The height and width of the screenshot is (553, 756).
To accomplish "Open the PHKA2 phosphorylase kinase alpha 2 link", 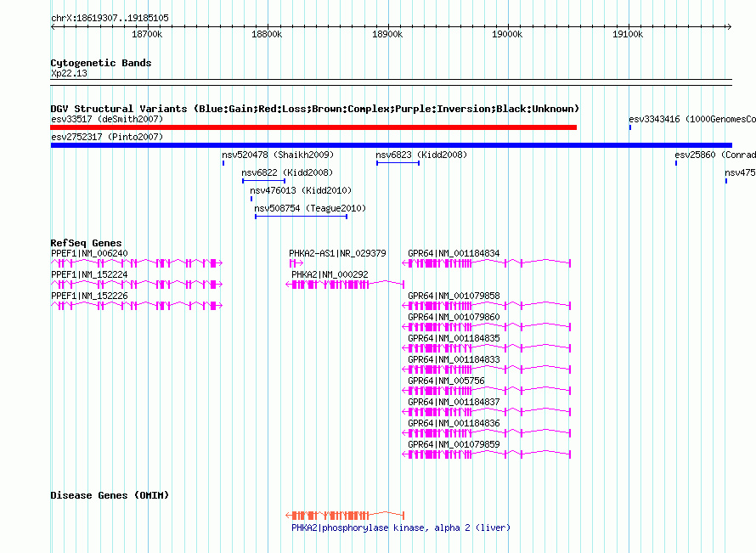I will (x=401, y=528).
